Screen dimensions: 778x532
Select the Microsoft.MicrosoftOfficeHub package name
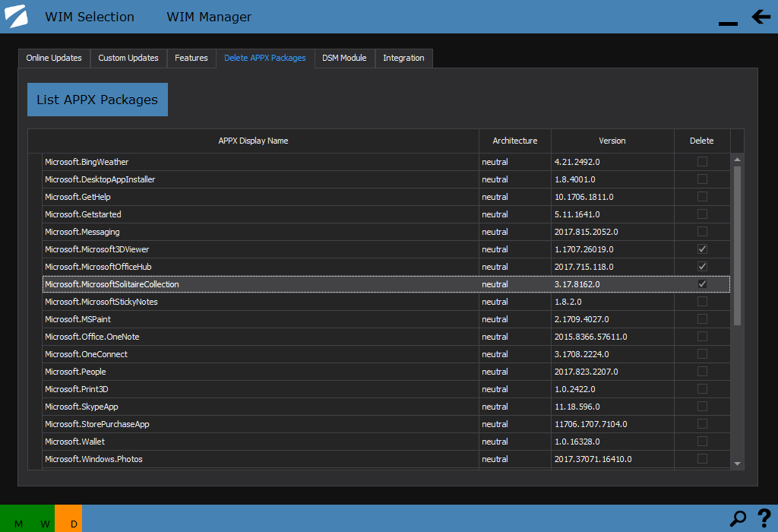(98, 267)
